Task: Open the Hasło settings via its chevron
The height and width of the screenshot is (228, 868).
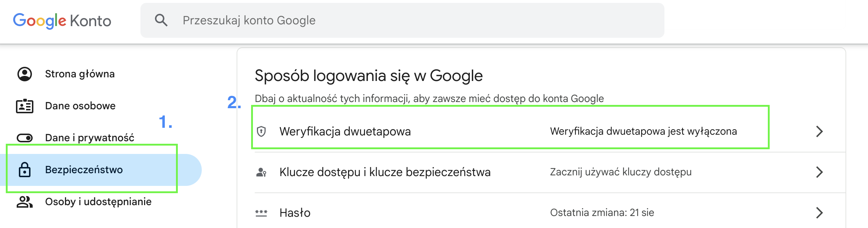Action: click(819, 213)
